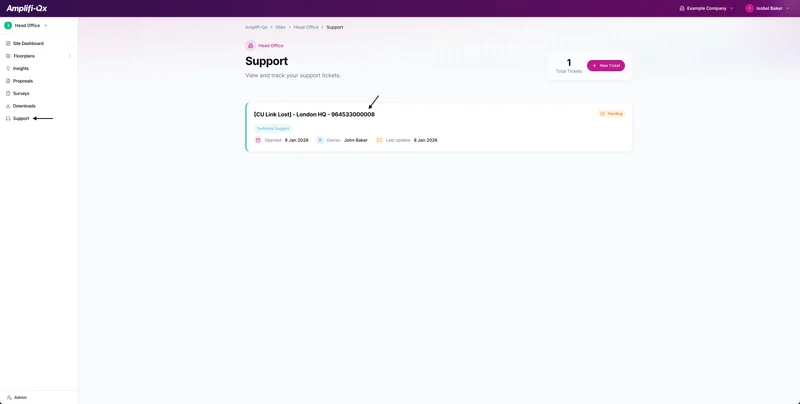Screen dimensions: 800x404
Task: Go to Sites in breadcrumb
Action: point(281,27)
